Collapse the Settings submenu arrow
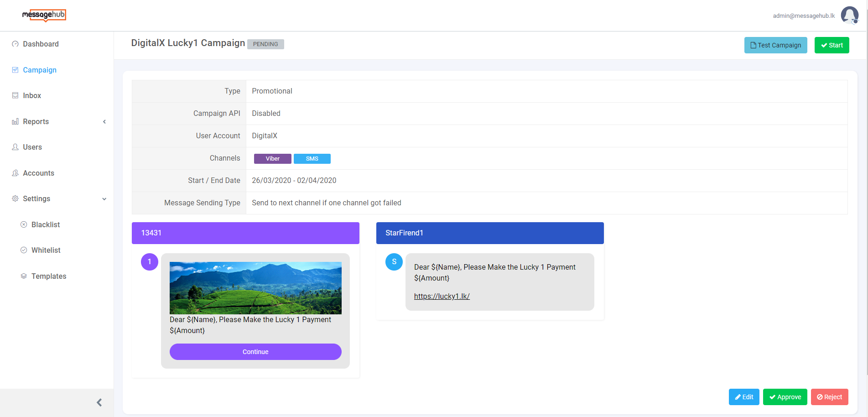 pos(104,199)
